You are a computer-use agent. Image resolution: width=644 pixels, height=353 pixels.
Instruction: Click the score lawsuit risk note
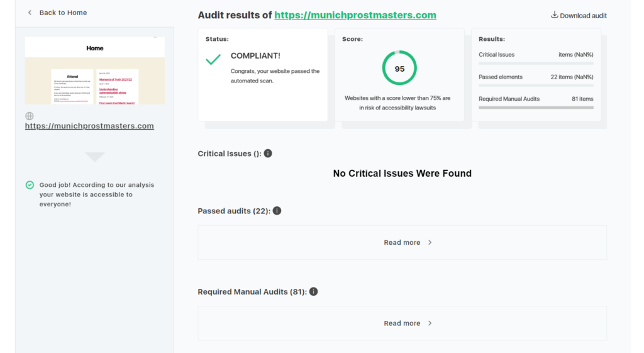(x=397, y=103)
